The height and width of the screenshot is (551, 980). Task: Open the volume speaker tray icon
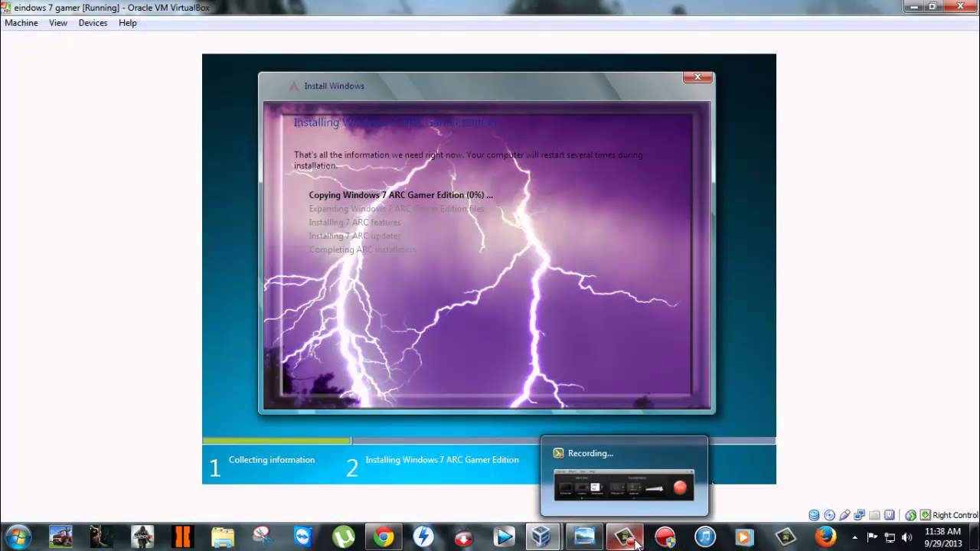pos(907,537)
